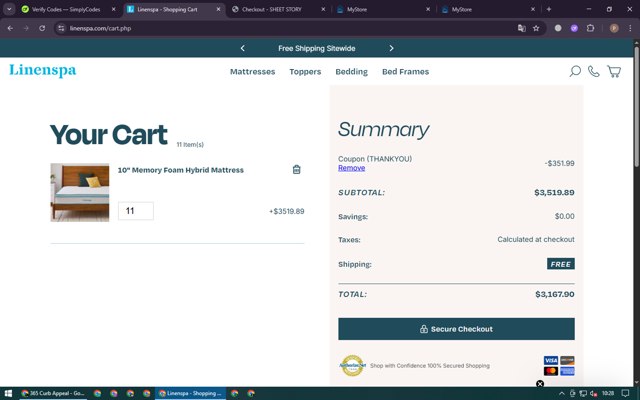Switch to Checkout SHEET STORY tab
The image size is (640, 400).
[280, 9]
